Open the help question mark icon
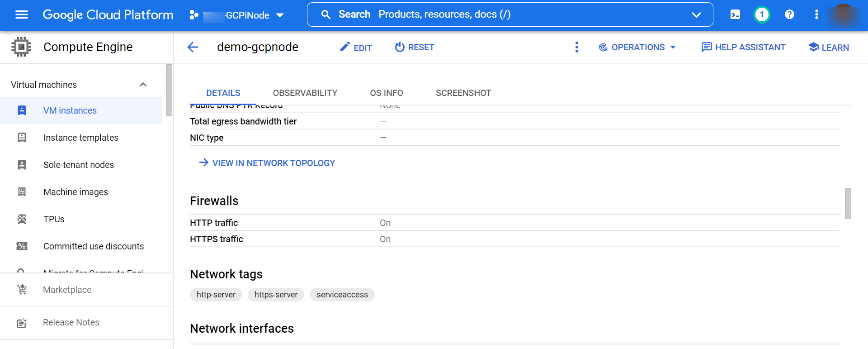Image resolution: width=868 pixels, height=349 pixels. pyautogui.click(x=789, y=14)
